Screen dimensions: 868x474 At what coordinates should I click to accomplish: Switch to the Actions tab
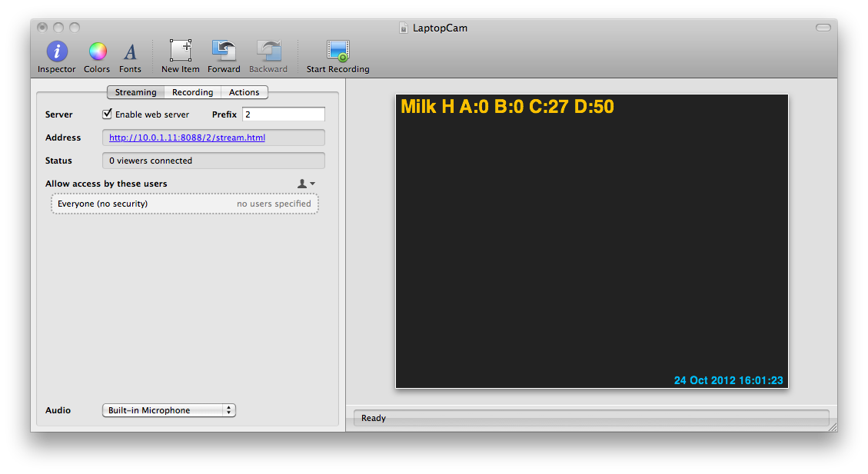(x=244, y=92)
